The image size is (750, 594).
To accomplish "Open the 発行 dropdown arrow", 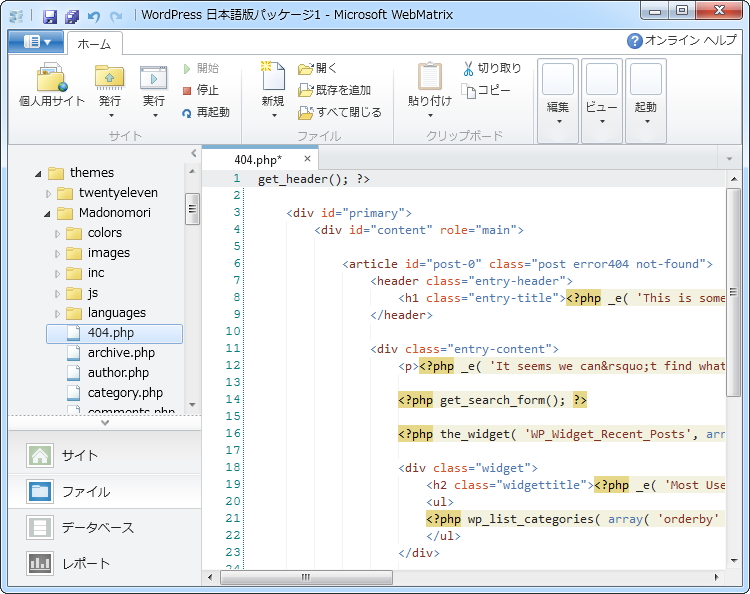I will click(x=111, y=115).
